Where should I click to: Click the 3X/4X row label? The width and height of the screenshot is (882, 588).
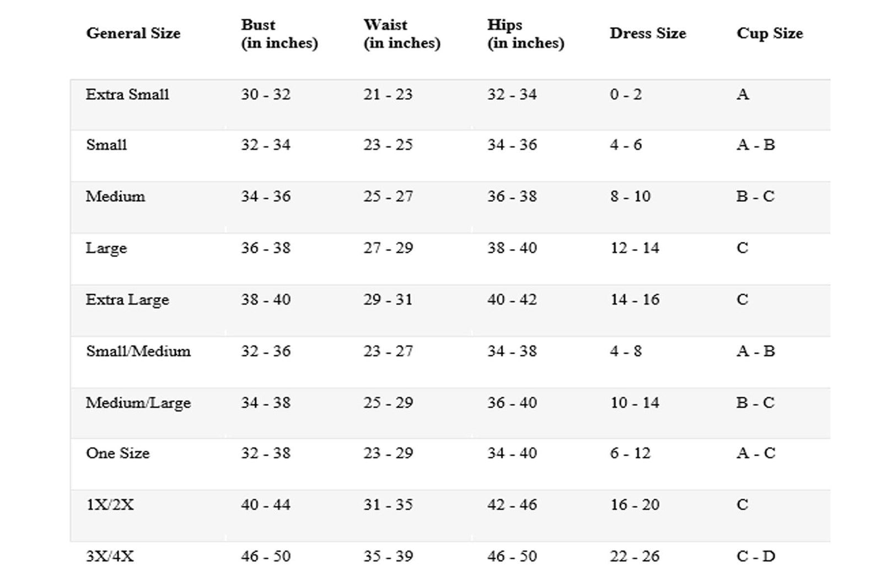110,557
